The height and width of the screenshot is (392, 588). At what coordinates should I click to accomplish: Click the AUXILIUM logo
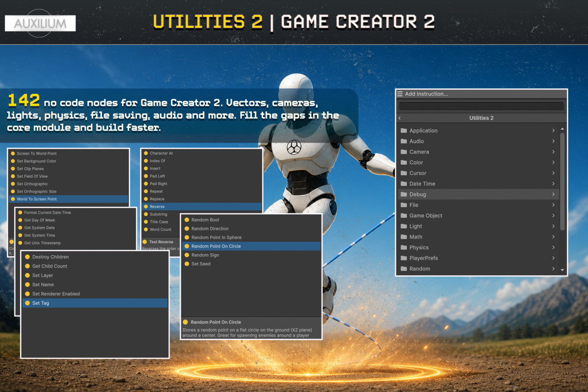coord(40,24)
